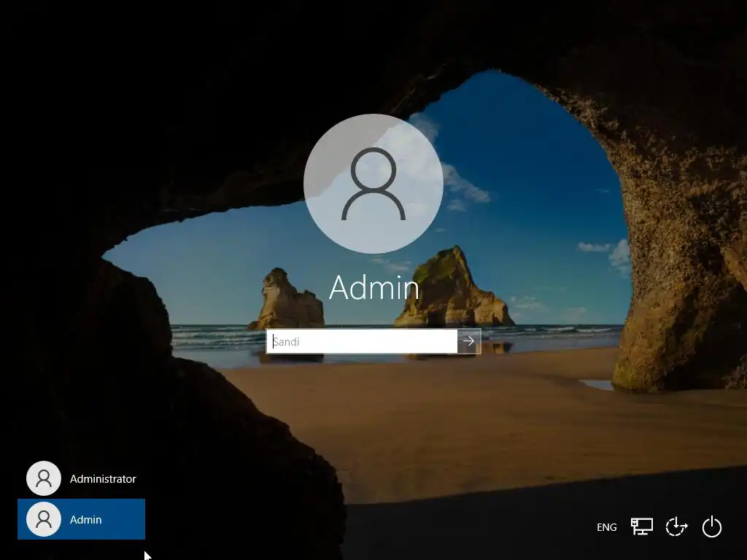This screenshot has height=560, width=747.
Task: Focus the Sandi password field
Action: [362, 341]
